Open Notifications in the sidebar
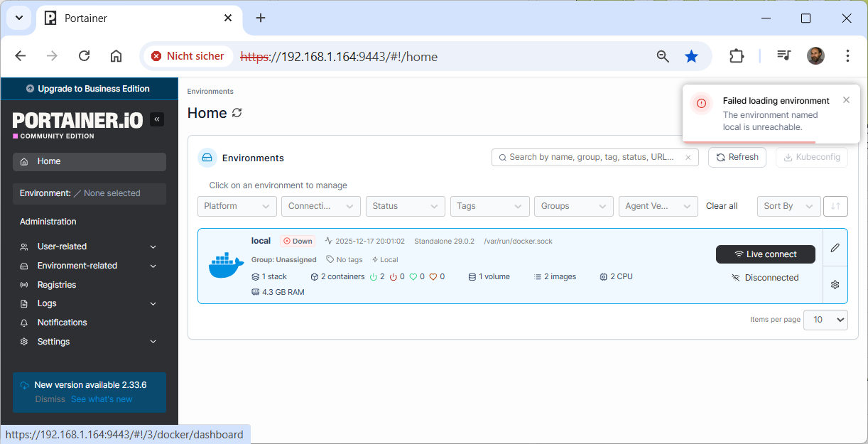The height and width of the screenshot is (444, 868). (x=62, y=323)
